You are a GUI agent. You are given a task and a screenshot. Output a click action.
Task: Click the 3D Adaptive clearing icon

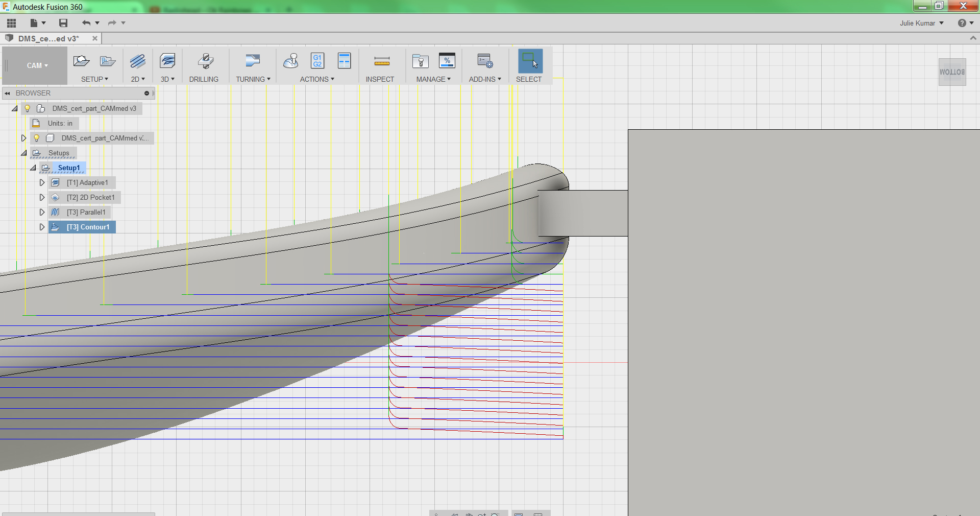coord(167,61)
